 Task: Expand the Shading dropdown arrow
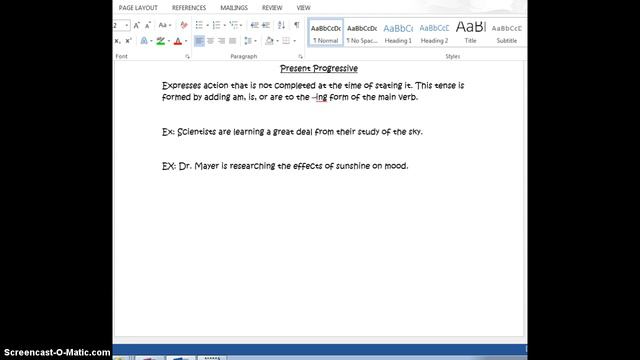(277, 41)
